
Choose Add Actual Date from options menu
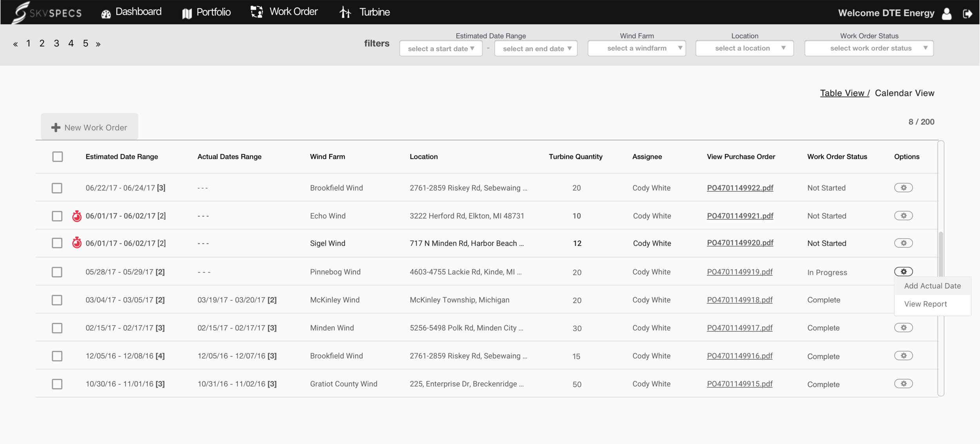point(932,286)
